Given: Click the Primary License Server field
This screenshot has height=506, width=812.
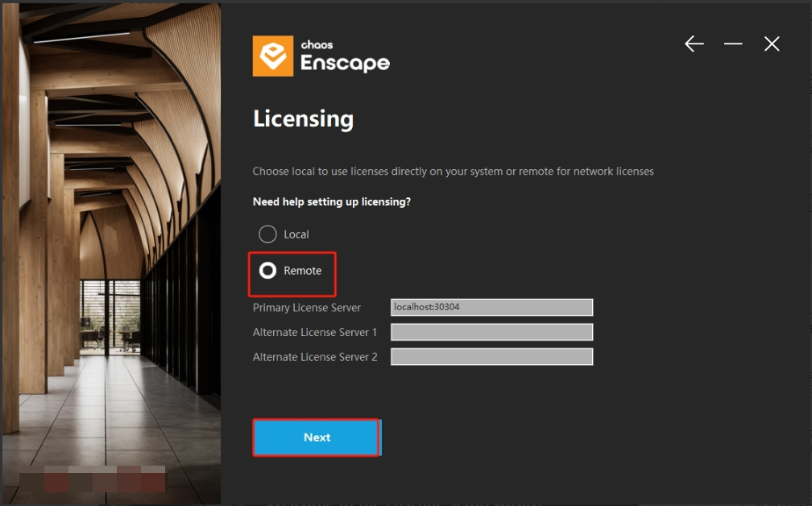Looking at the screenshot, I should (x=491, y=307).
